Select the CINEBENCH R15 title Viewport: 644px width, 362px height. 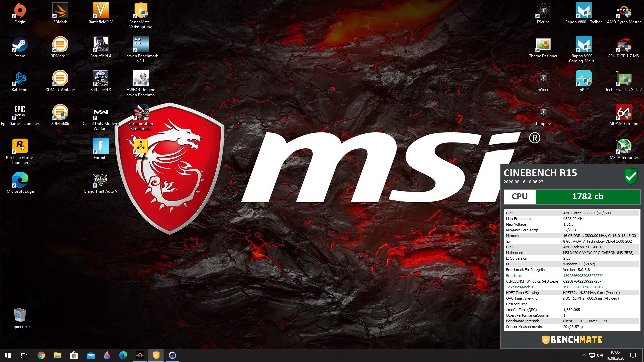click(540, 173)
